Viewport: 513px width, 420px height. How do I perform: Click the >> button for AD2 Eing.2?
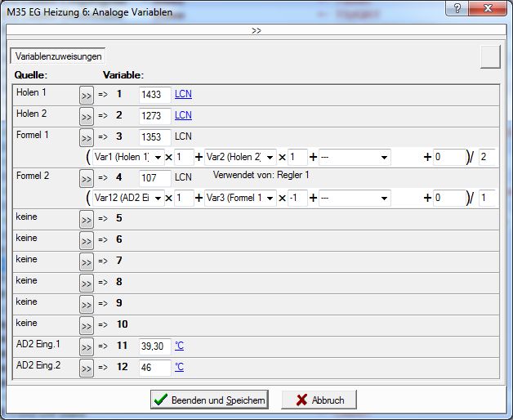tap(87, 368)
